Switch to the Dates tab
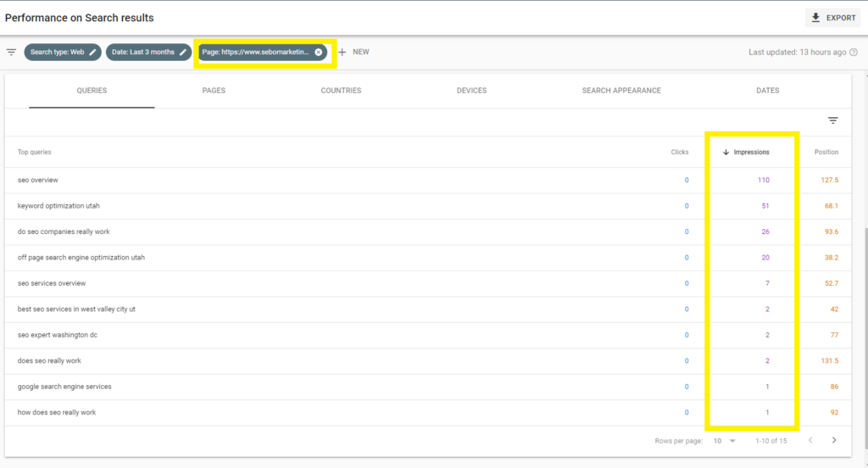 click(x=768, y=91)
